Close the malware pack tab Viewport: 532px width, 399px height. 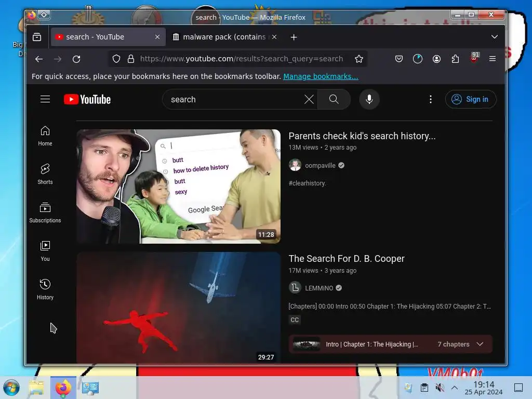click(x=274, y=37)
